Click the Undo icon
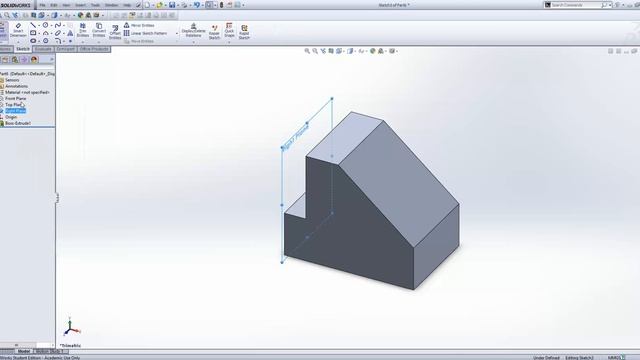The height and width of the screenshot is (360, 640). click(197, 5)
